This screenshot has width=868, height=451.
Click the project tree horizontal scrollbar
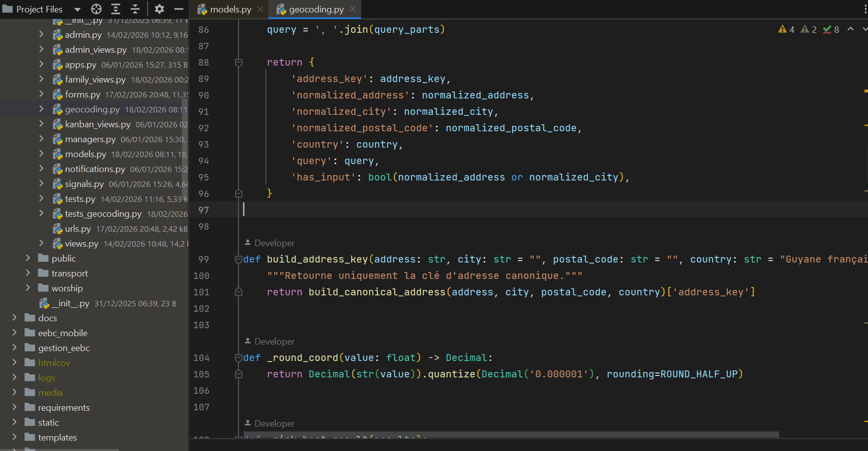(x=60, y=450)
